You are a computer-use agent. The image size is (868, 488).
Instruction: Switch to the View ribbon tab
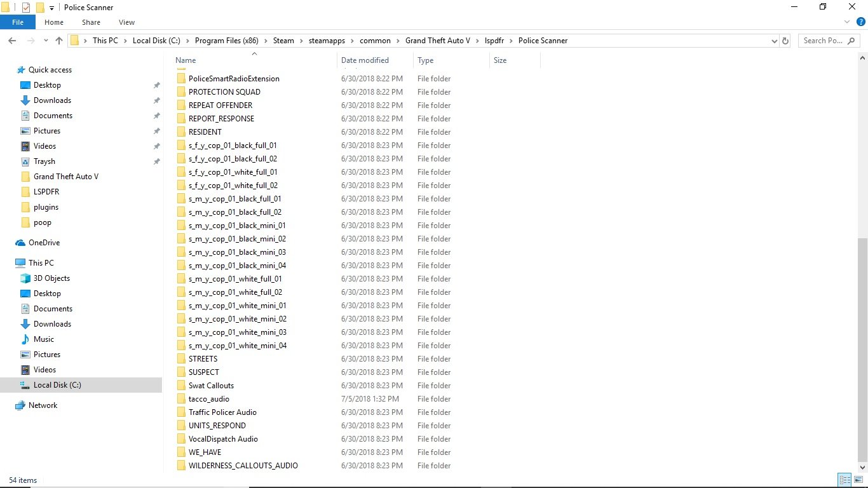(x=127, y=22)
